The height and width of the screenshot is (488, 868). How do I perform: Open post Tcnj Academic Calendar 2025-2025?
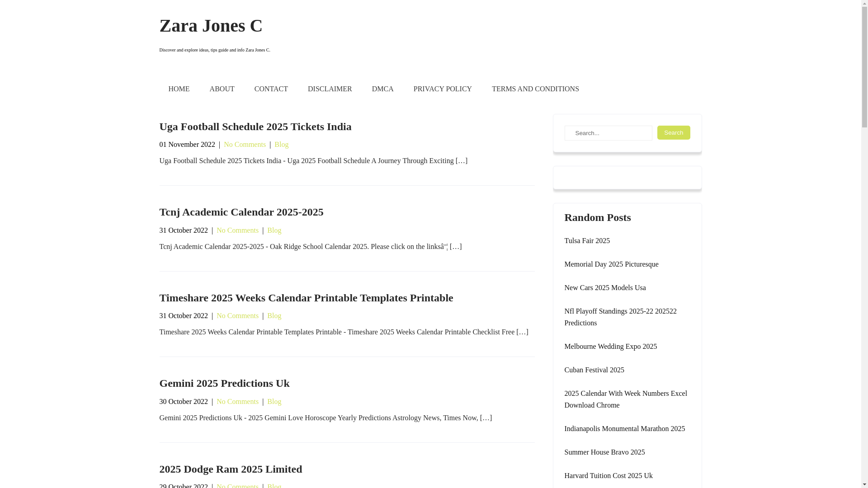(241, 212)
